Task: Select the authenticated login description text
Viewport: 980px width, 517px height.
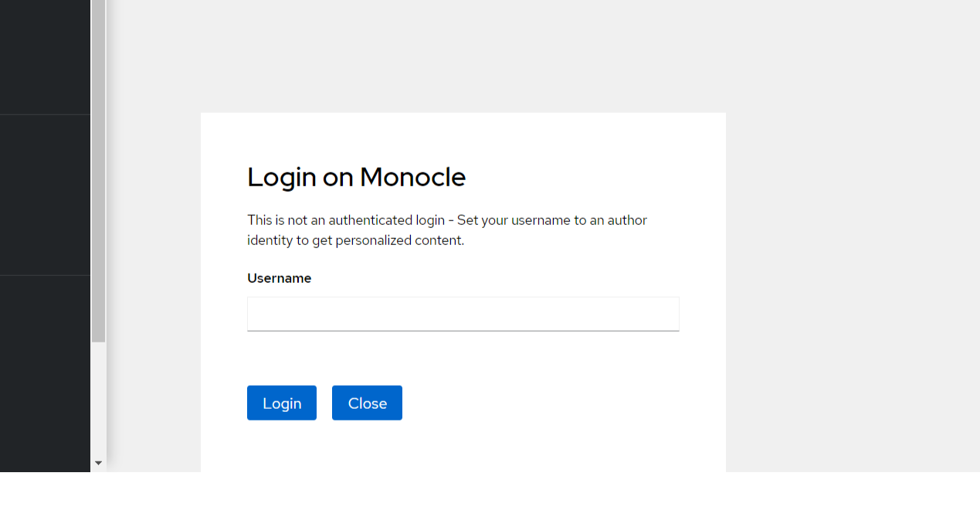Action: [446, 230]
